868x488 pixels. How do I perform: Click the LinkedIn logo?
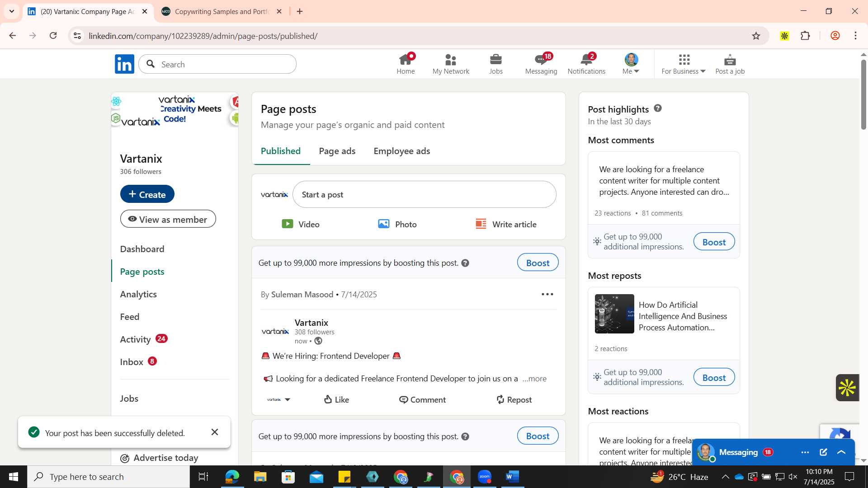[124, 64]
